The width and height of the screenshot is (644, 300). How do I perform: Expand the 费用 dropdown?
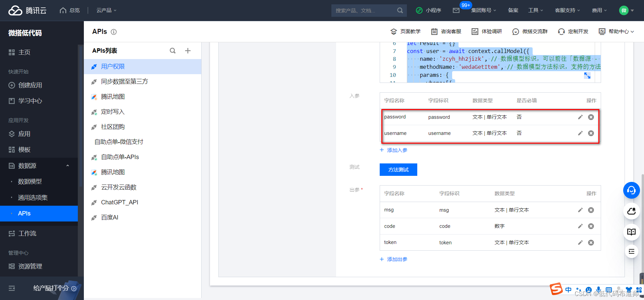click(599, 10)
